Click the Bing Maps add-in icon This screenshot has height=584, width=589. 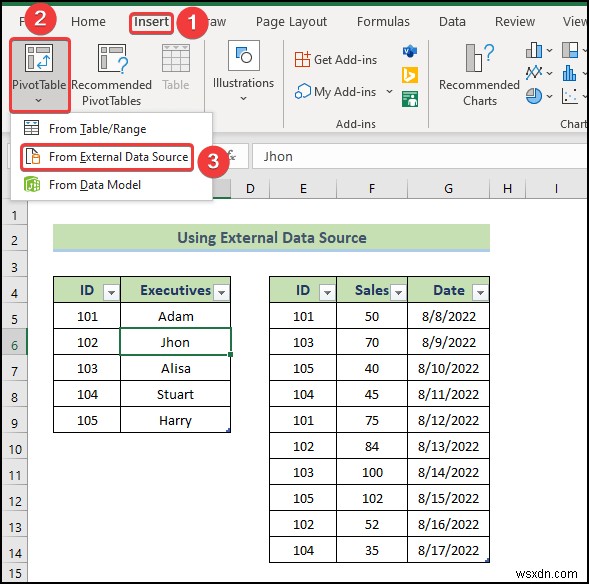click(x=410, y=75)
